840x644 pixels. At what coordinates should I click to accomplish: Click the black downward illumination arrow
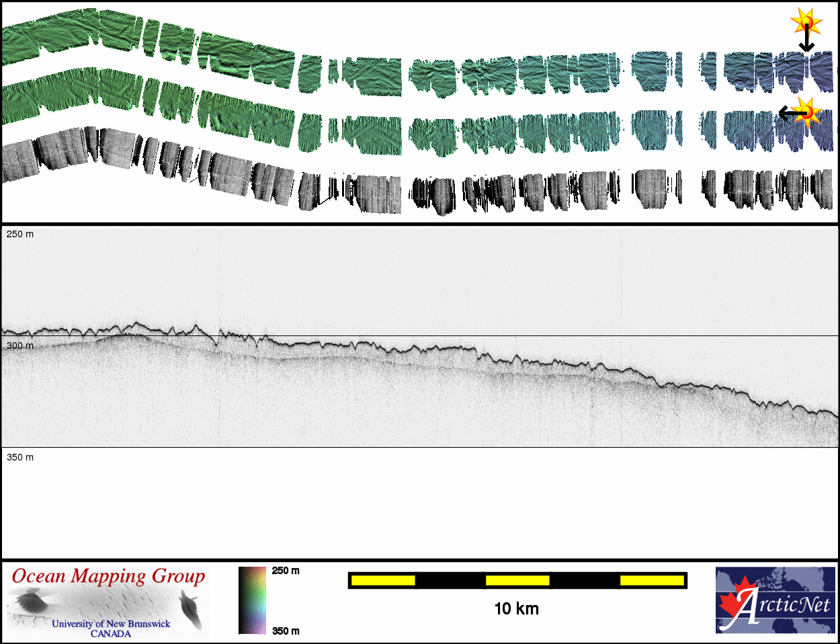[x=806, y=42]
